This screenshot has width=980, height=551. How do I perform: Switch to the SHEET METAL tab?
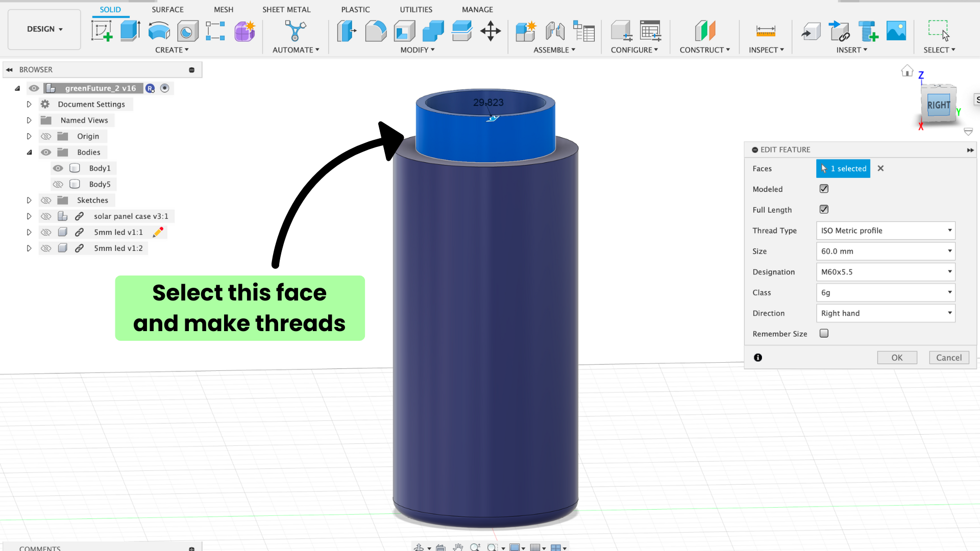[286, 9]
